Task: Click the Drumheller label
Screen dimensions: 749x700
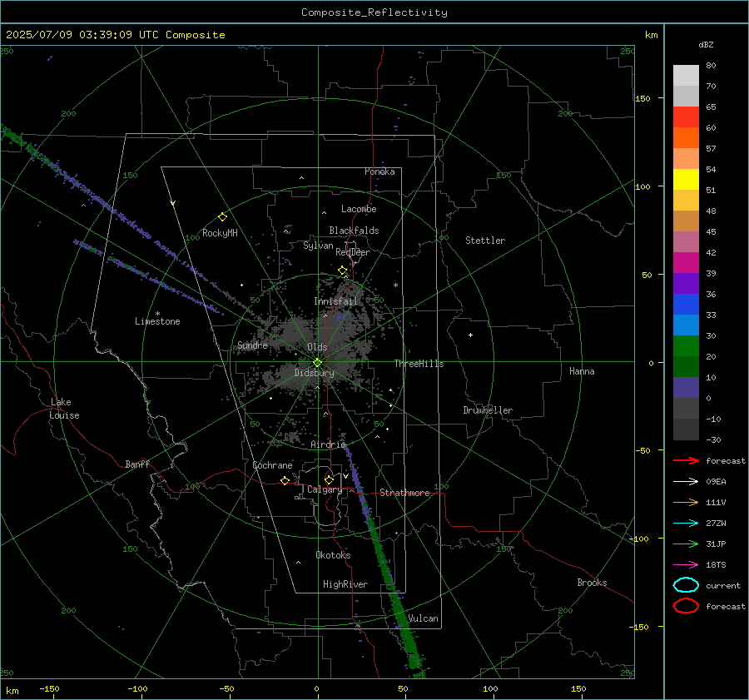Action: coord(488,410)
